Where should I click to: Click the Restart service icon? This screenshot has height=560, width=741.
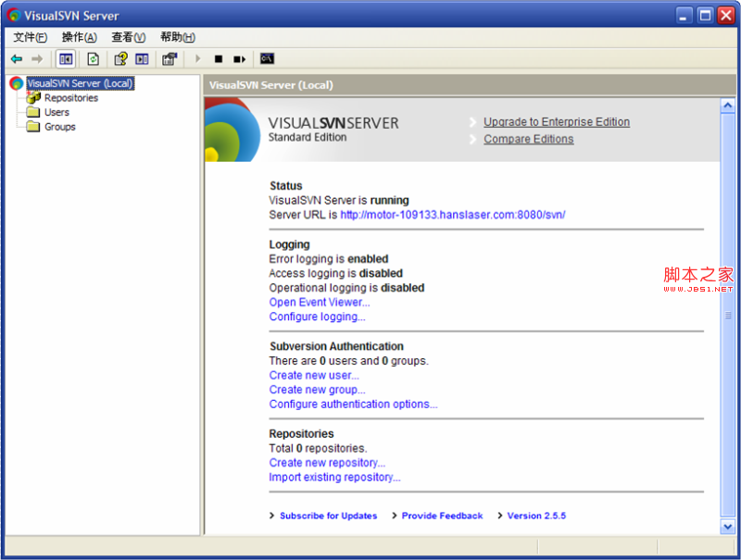pyautogui.click(x=240, y=59)
